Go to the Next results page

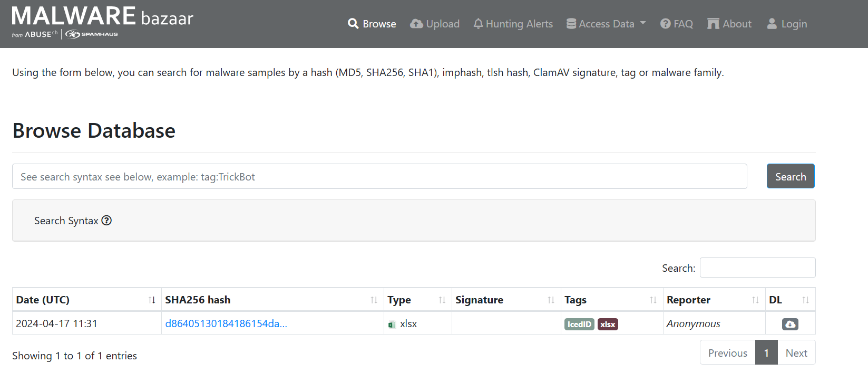click(796, 353)
